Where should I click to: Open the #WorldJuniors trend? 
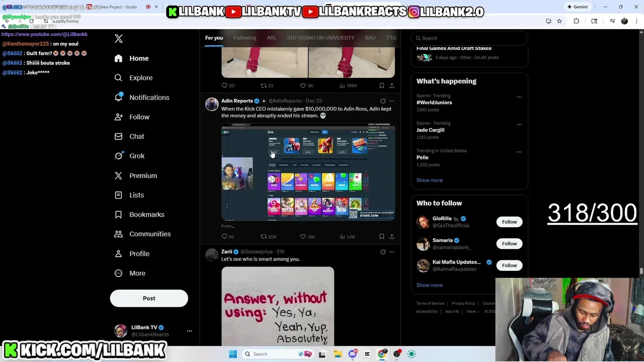click(434, 103)
